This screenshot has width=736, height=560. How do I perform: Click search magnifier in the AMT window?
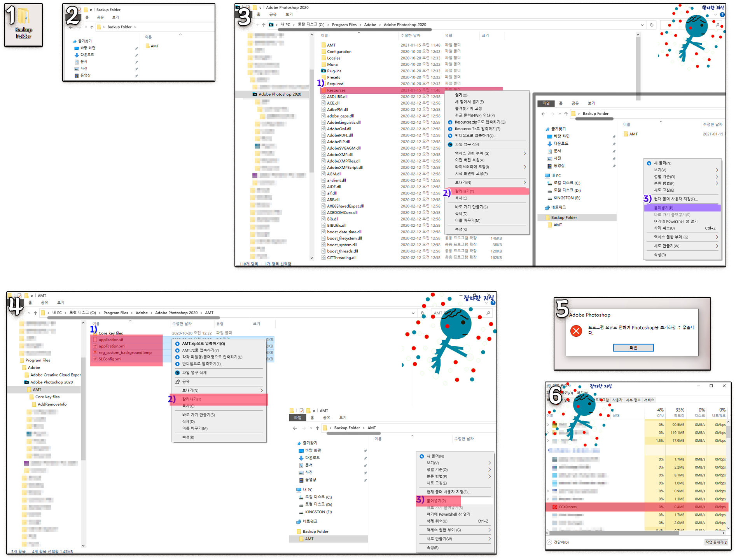pos(488,313)
